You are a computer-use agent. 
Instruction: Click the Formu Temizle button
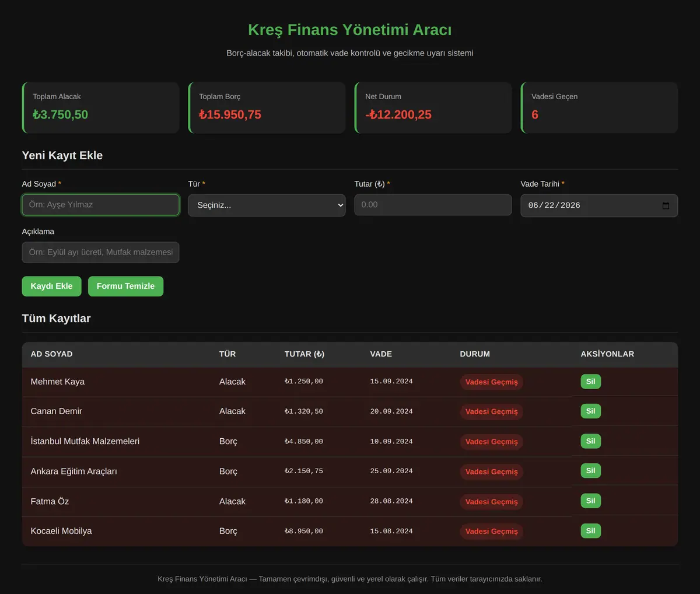125,286
